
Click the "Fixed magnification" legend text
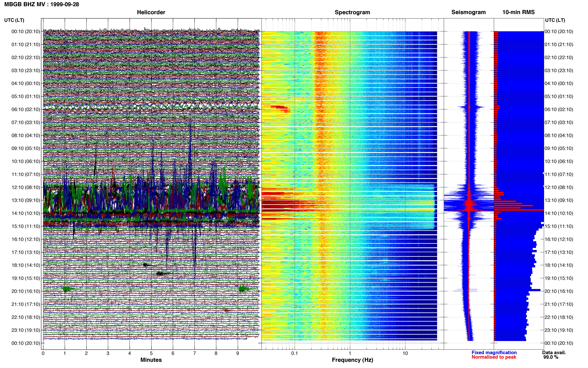(x=494, y=352)
